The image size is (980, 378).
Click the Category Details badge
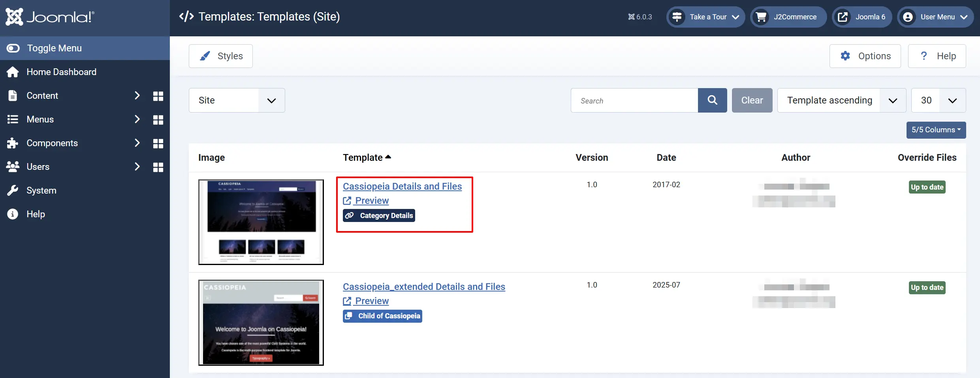379,216
